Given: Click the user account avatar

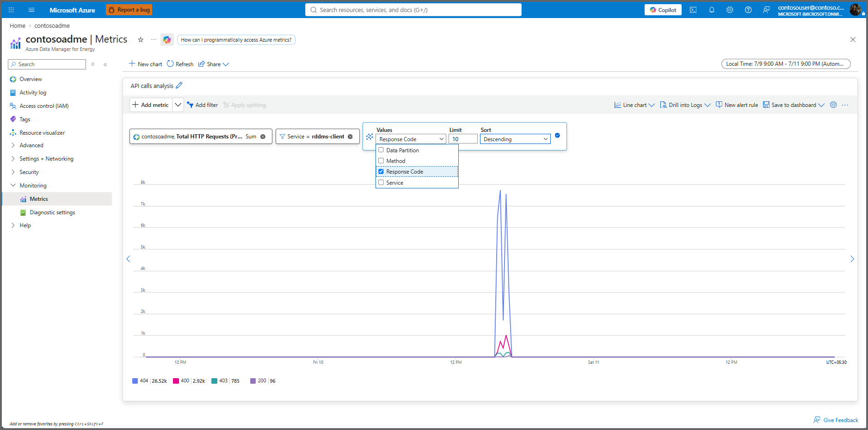Looking at the screenshot, I should tap(856, 10).
